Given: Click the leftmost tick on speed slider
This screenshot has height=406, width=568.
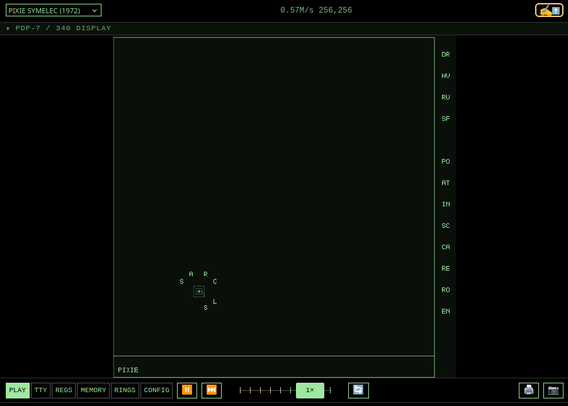Looking at the screenshot, I should point(240,390).
